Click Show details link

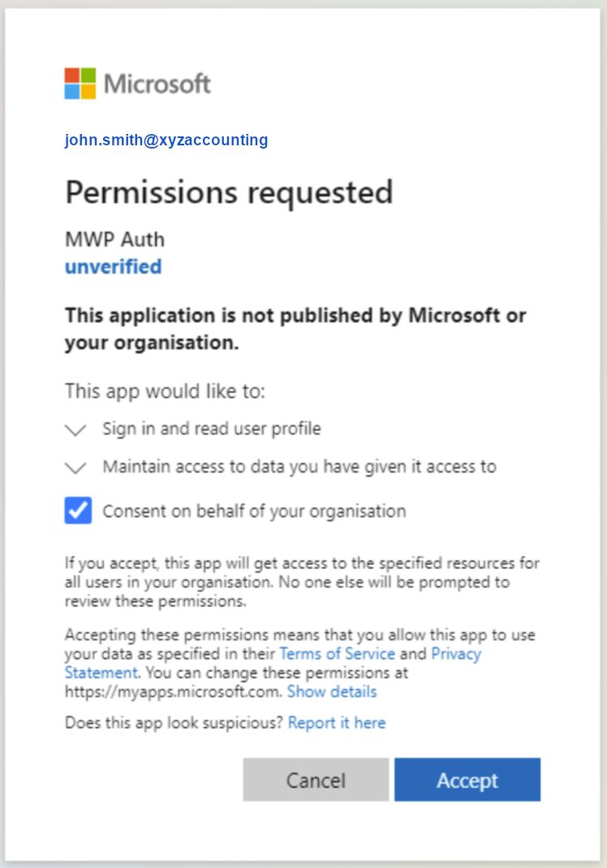tap(332, 692)
